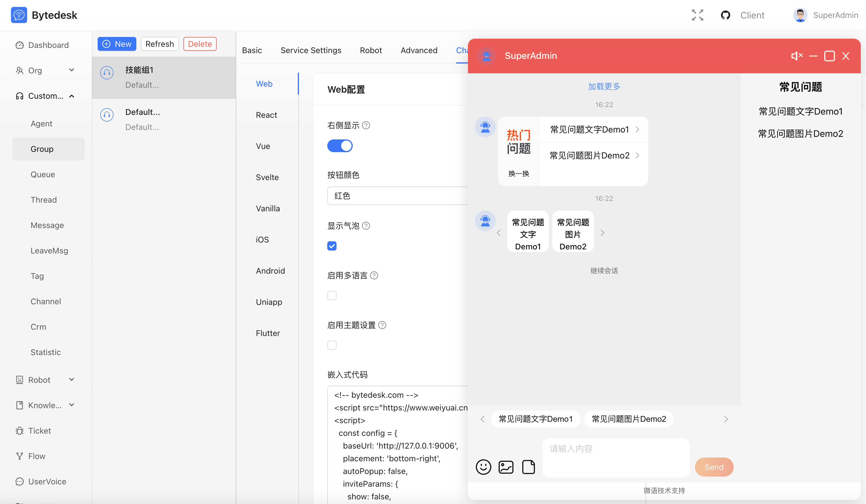This screenshot has height=504, width=866.
Task: Click the Refresh button
Action: pyautogui.click(x=159, y=44)
